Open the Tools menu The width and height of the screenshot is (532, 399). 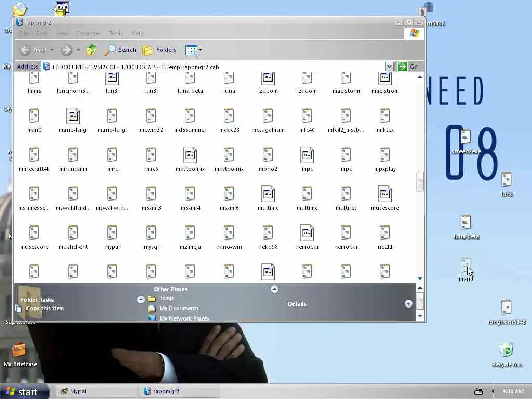pos(116,33)
